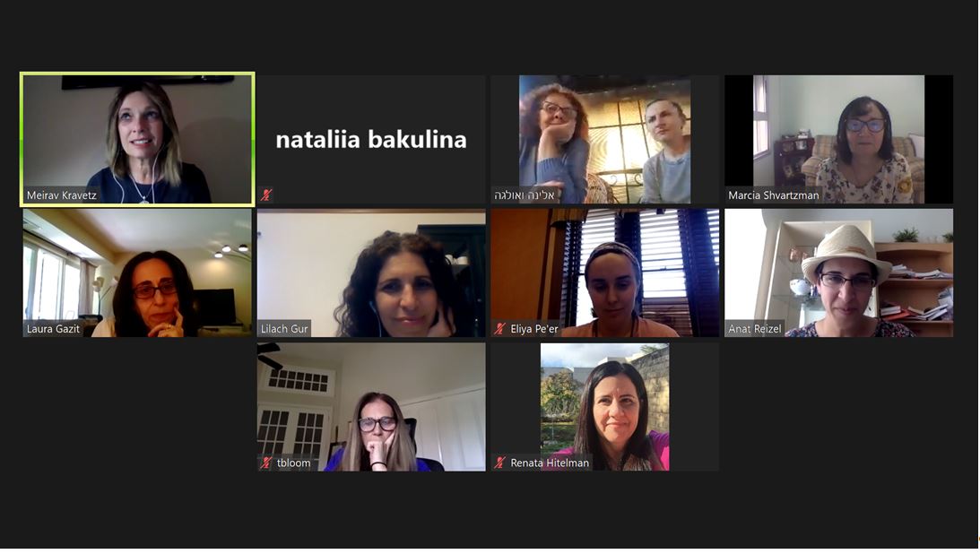The width and height of the screenshot is (980, 554).
Task: Click the Anat Reizel name label
Action: [x=754, y=329]
